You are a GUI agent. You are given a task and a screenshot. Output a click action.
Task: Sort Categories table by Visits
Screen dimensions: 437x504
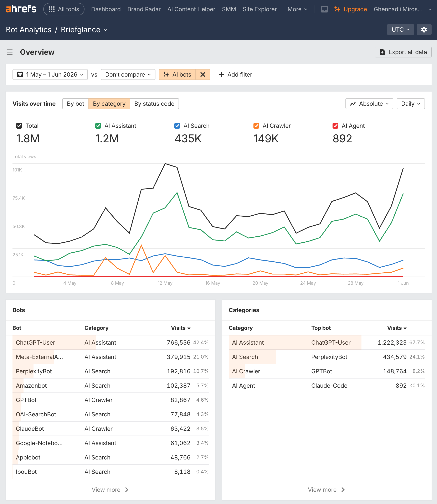pos(397,328)
